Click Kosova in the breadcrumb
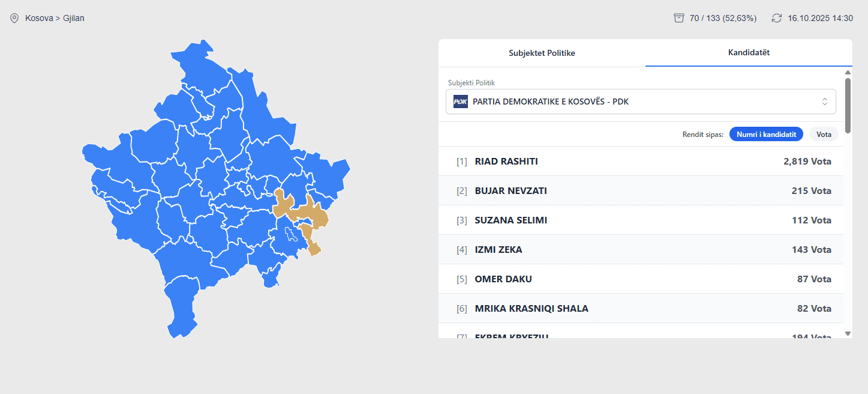The height and width of the screenshot is (394, 868). point(39,19)
